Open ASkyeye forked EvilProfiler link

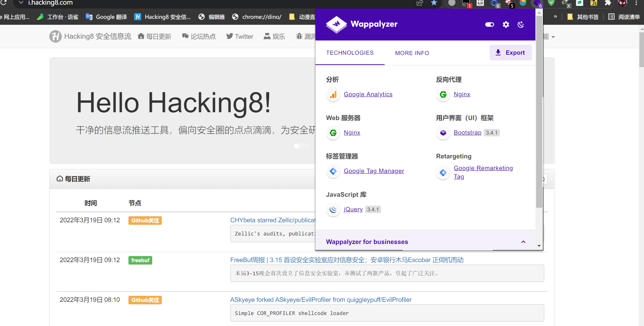pos(321,300)
